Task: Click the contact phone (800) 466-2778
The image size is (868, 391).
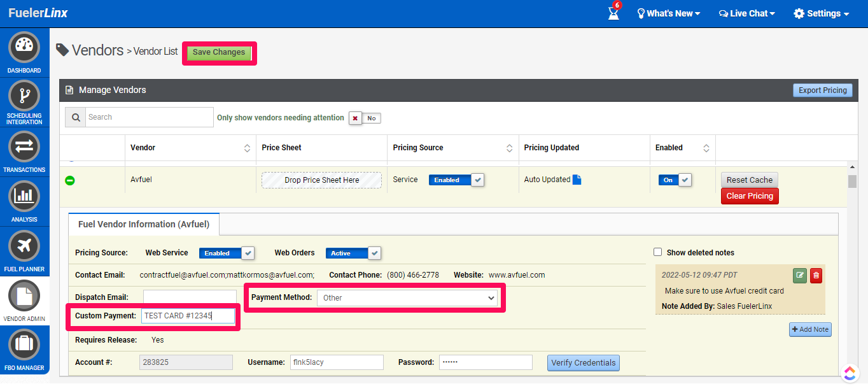Action: (413, 275)
